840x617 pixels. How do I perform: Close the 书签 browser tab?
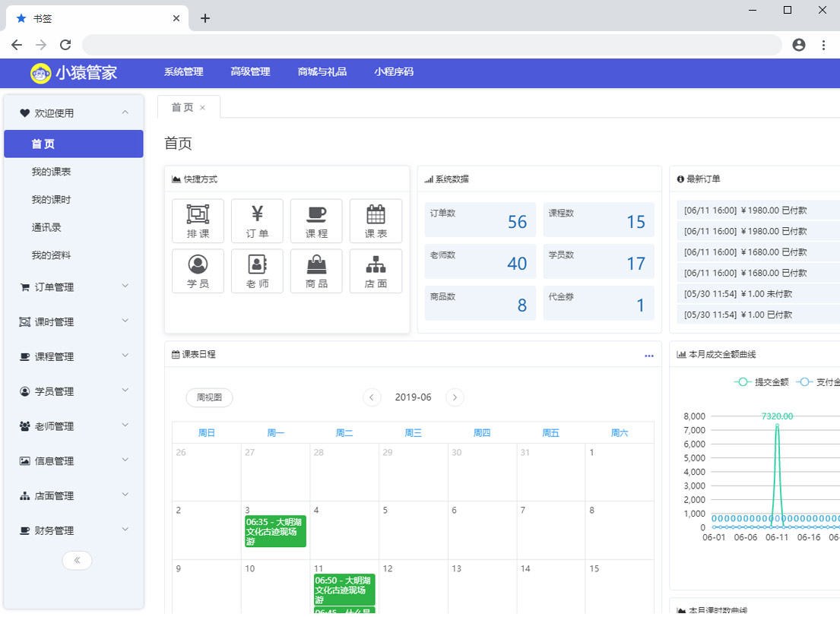[x=176, y=18]
